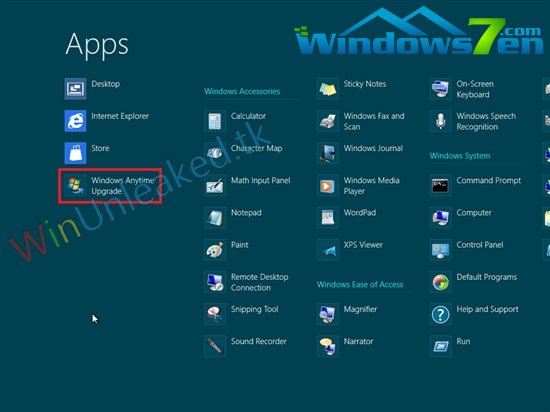Click the Calculator text label
The image size is (550, 412).
click(248, 116)
